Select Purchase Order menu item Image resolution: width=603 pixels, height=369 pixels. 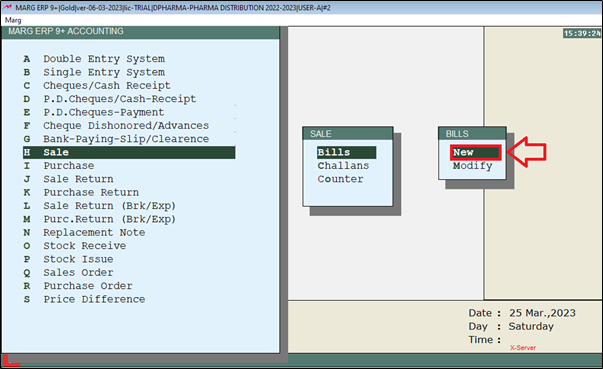click(88, 286)
